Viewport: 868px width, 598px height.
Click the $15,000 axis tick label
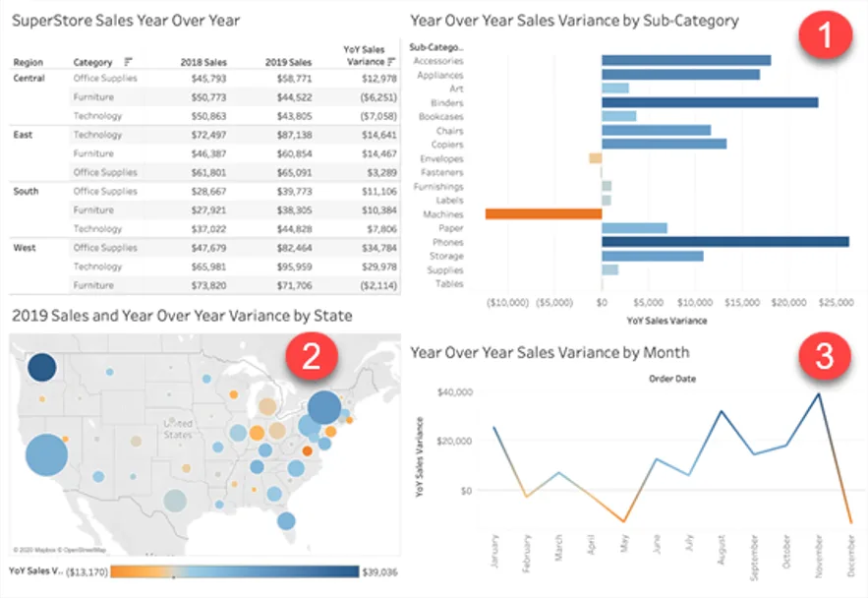click(x=742, y=302)
